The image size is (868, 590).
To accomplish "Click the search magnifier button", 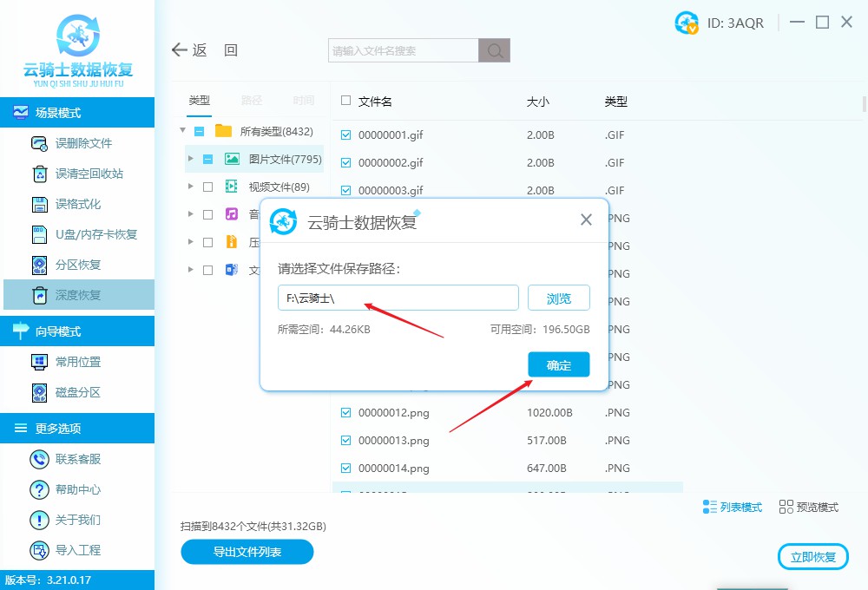I will point(495,50).
